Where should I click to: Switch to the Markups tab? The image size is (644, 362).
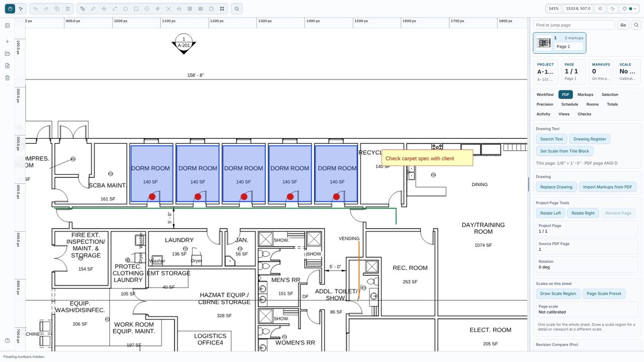(585, 95)
